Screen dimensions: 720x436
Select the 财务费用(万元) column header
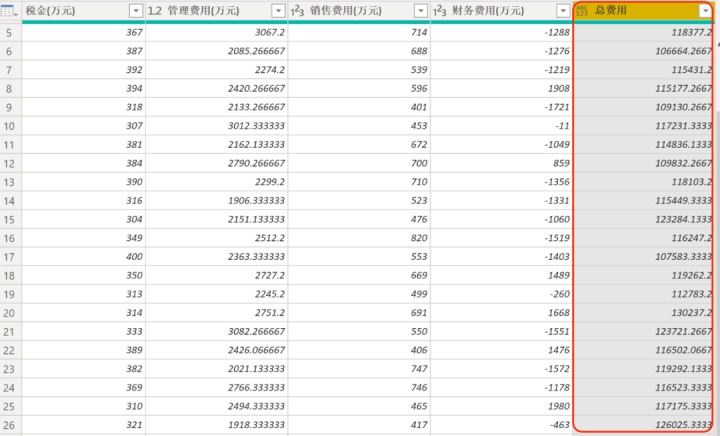click(x=501, y=11)
